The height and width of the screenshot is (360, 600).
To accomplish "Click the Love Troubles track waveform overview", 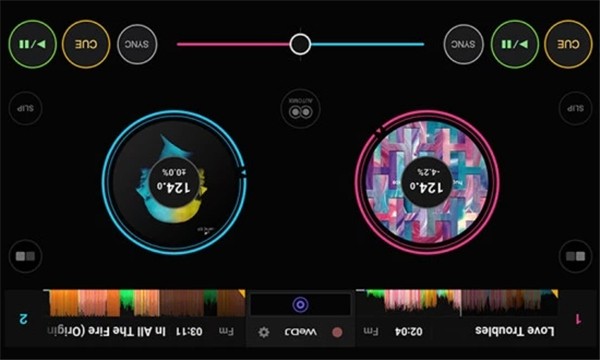I will 457,303.
